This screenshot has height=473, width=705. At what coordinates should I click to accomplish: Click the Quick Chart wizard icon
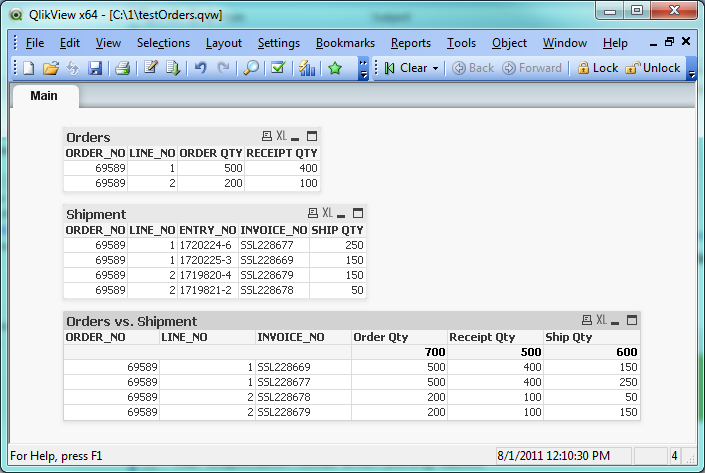[307, 68]
